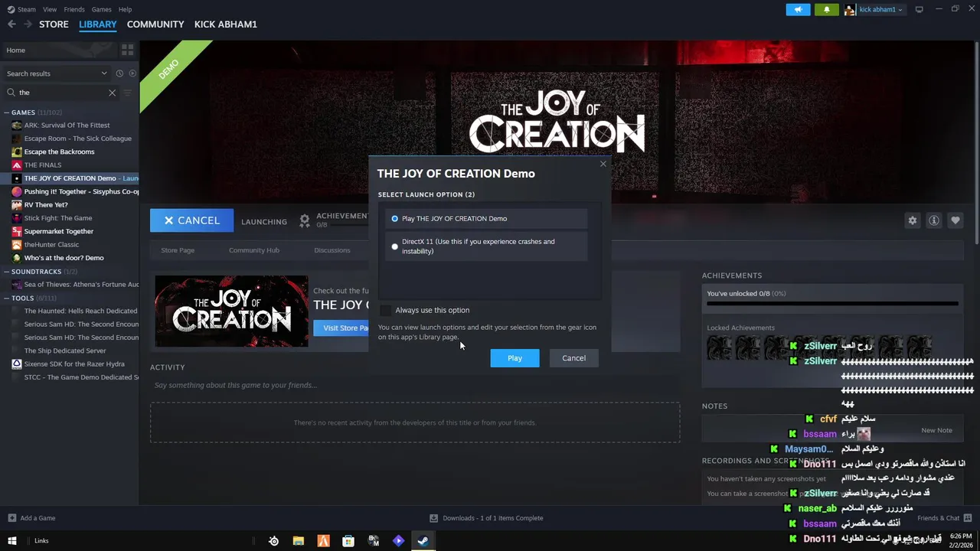Collapse the SOUNDTRACKS category
The image size is (980, 551).
pos(7,272)
